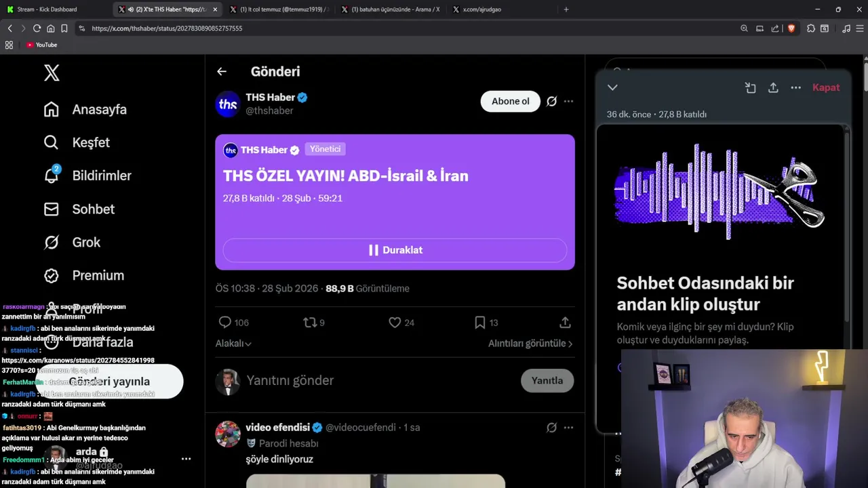
Task: Open Premium from the sidebar
Action: (x=84, y=275)
